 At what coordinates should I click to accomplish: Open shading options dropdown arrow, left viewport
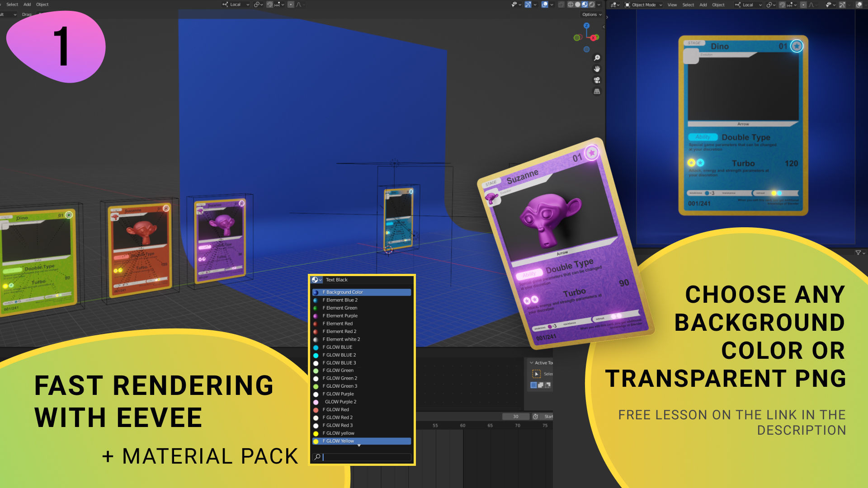tap(599, 5)
